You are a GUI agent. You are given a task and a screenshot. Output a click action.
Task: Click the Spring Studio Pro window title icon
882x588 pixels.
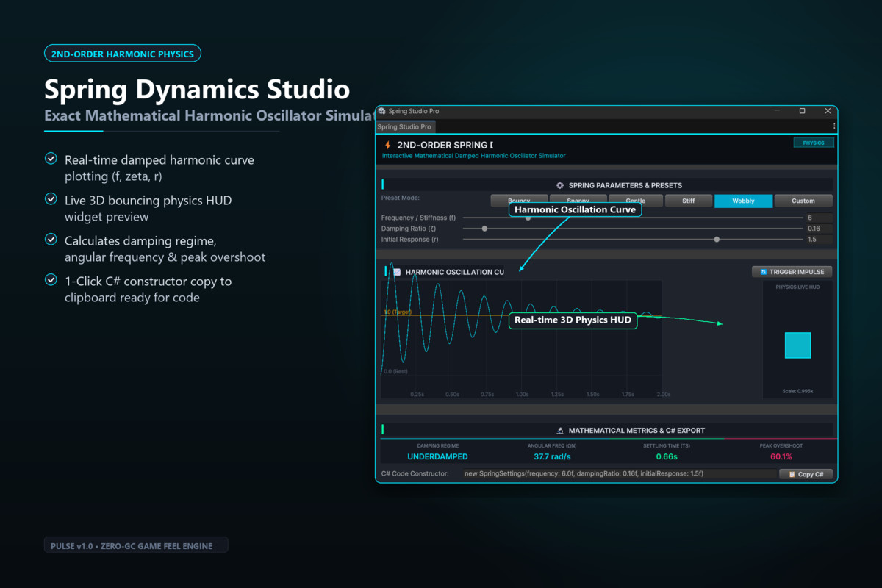pos(382,111)
